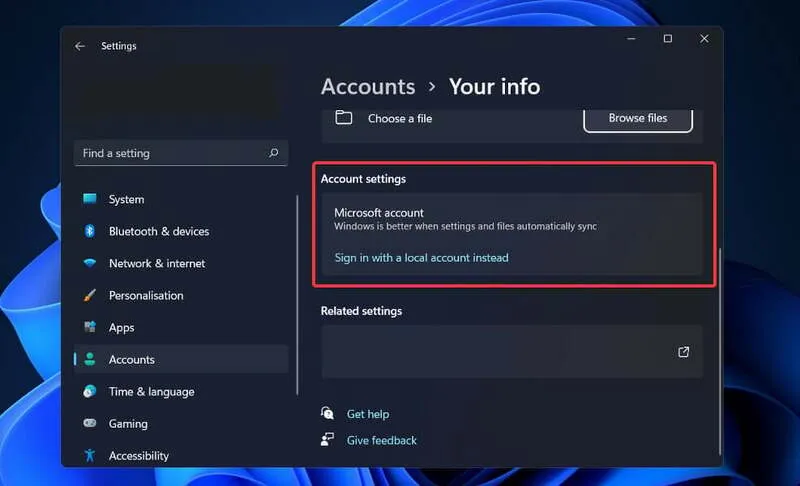Screen dimensions: 800x486
Task: Click the Related settings heading
Action: click(361, 311)
